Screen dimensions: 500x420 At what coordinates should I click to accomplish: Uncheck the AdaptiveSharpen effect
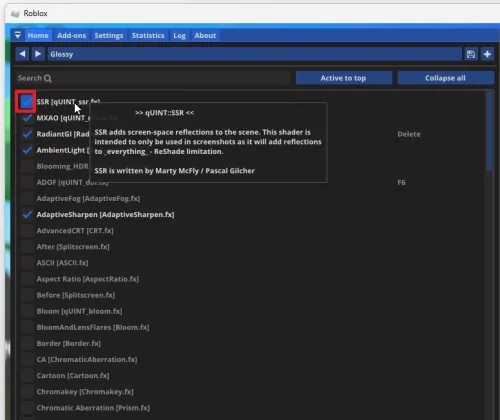pyautogui.click(x=27, y=214)
